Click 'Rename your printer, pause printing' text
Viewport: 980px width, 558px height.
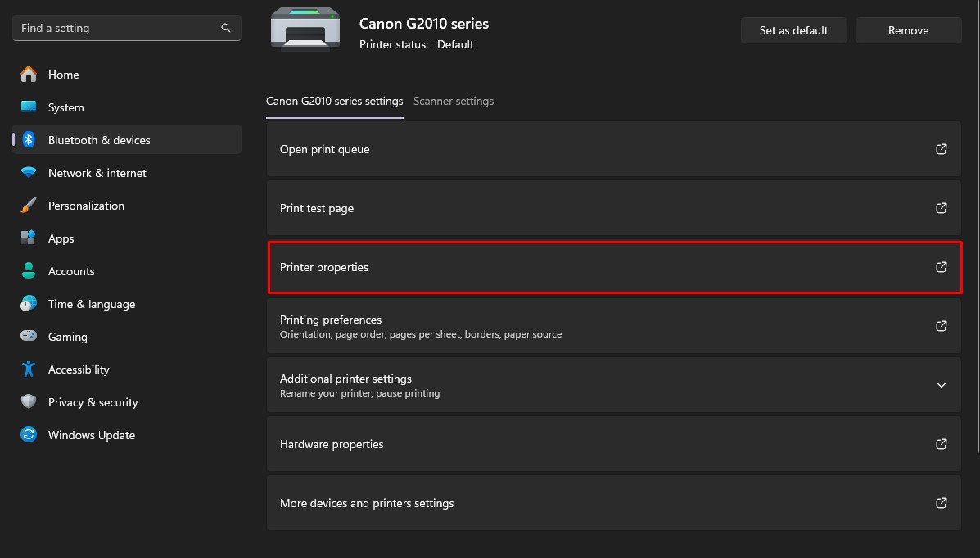point(360,393)
